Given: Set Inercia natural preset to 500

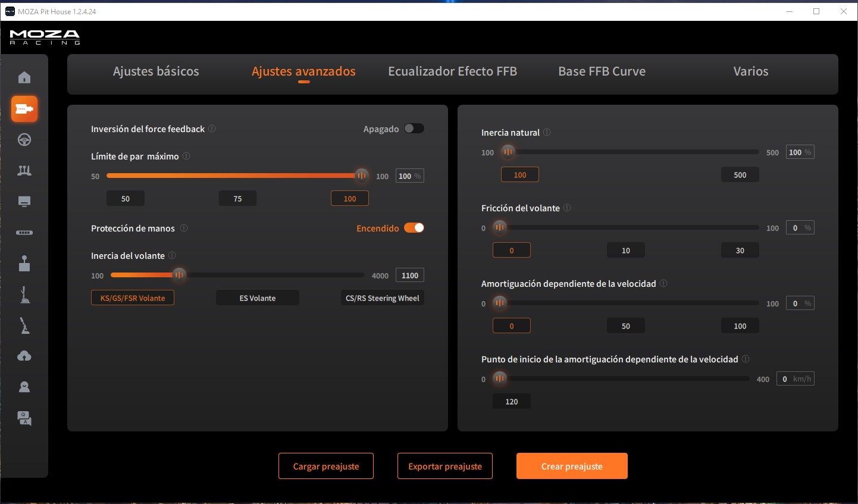Looking at the screenshot, I should (740, 175).
